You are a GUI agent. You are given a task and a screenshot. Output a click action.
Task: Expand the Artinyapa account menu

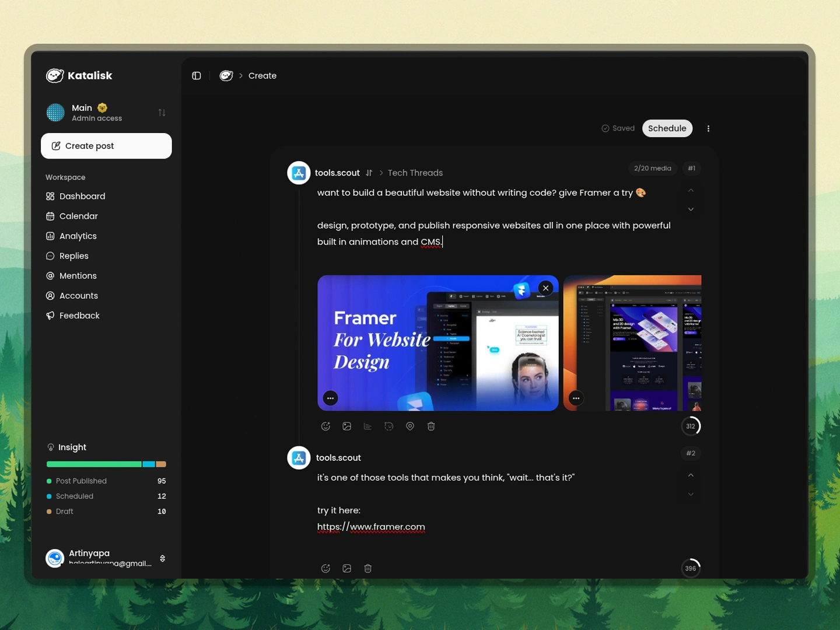106,558
